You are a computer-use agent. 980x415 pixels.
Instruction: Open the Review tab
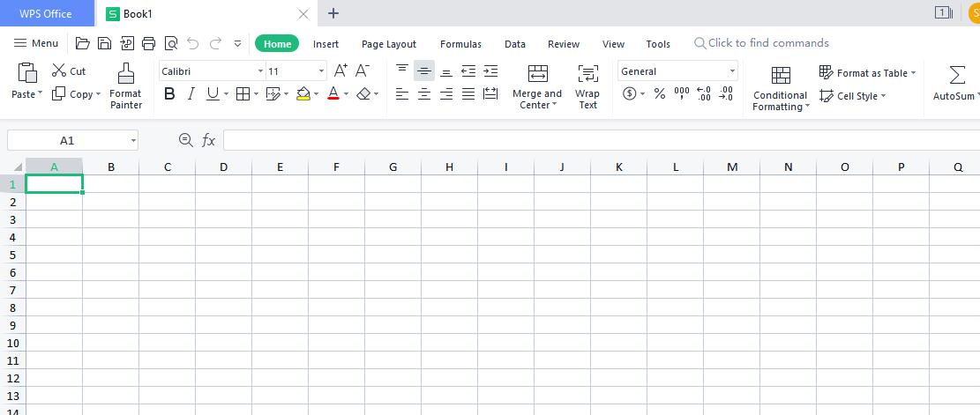pyautogui.click(x=564, y=44)
